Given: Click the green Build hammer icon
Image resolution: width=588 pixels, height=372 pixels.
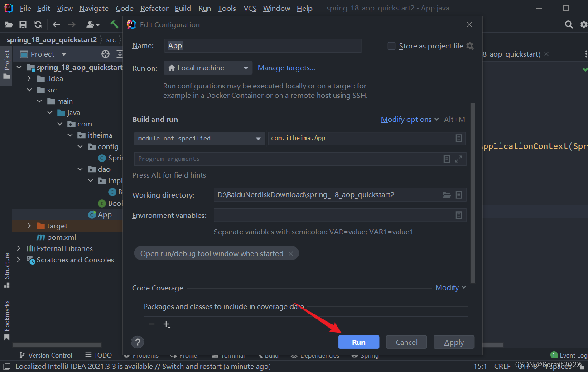Looking at the screenshot, I should (x=114, y=24).
